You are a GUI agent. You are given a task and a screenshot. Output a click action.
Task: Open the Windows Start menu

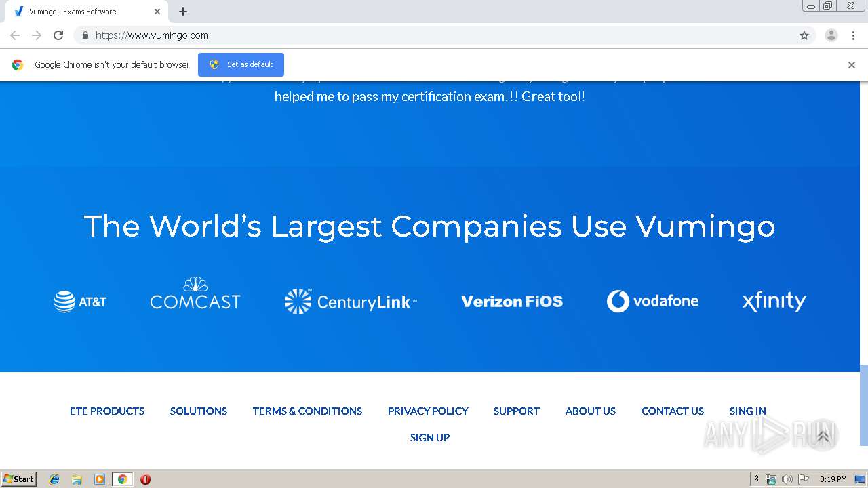pyautogui.click(x=19, y=479)
